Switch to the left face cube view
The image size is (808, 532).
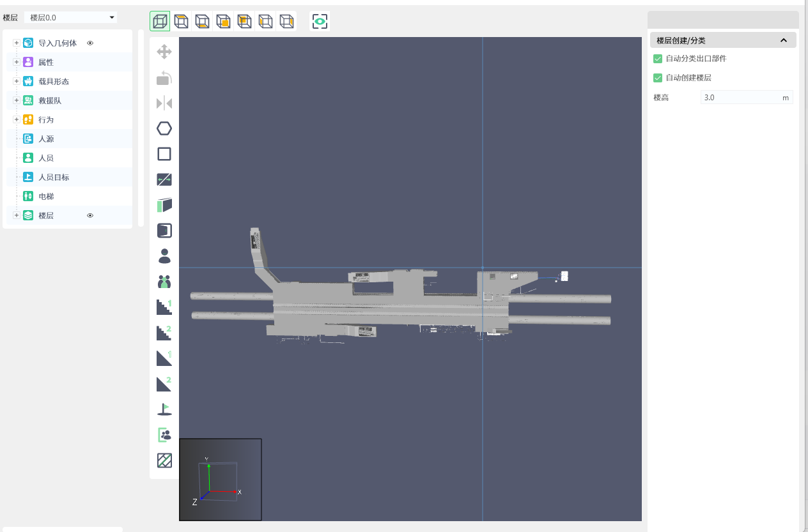[x=265, y=21]
